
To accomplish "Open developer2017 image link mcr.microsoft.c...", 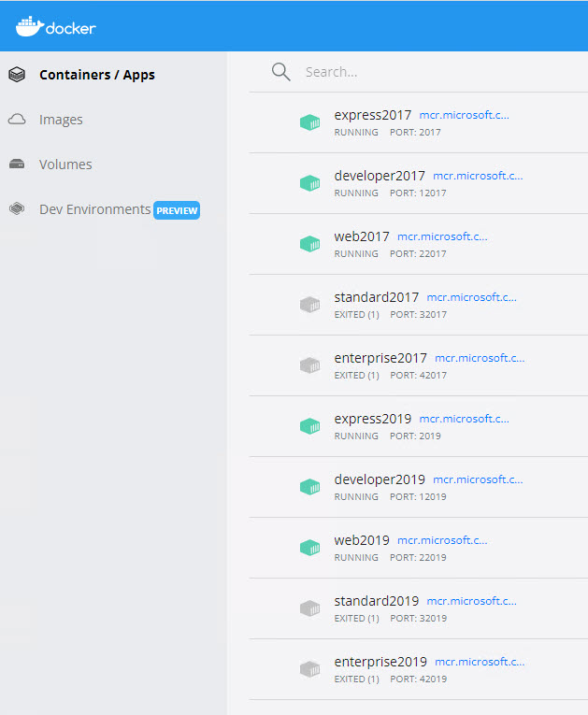I will [478, 176].
